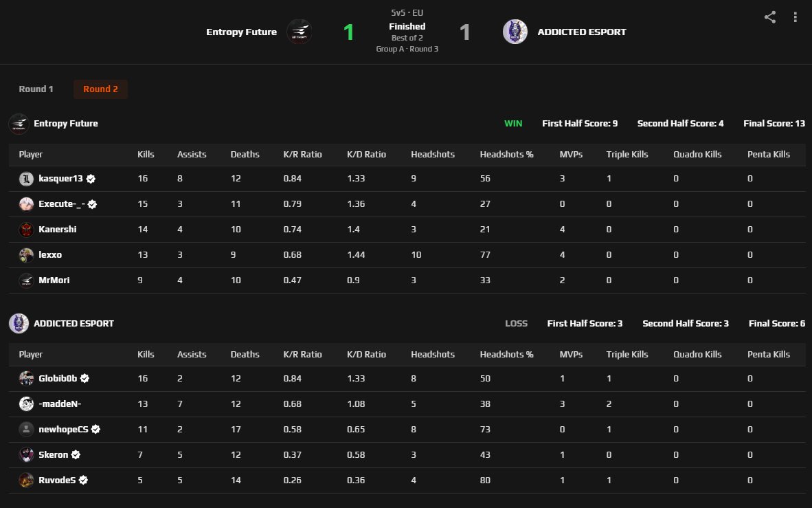This screenshot has width=812, height=508.
Task: Click verified badge next to Execute-_-
Action: tap(92, 204)
